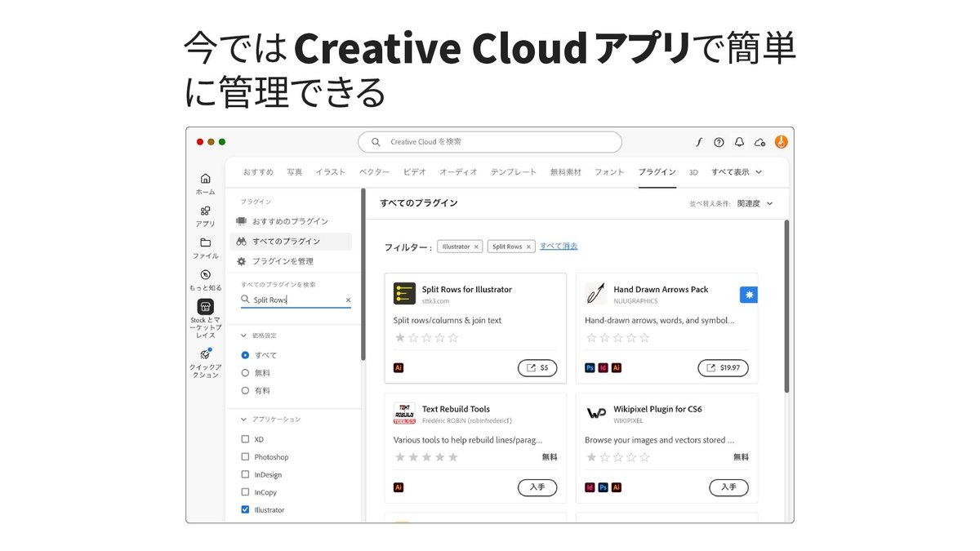Switch to the 写真 tab
This screenshot has width=980, height=551.
[295, 172]
